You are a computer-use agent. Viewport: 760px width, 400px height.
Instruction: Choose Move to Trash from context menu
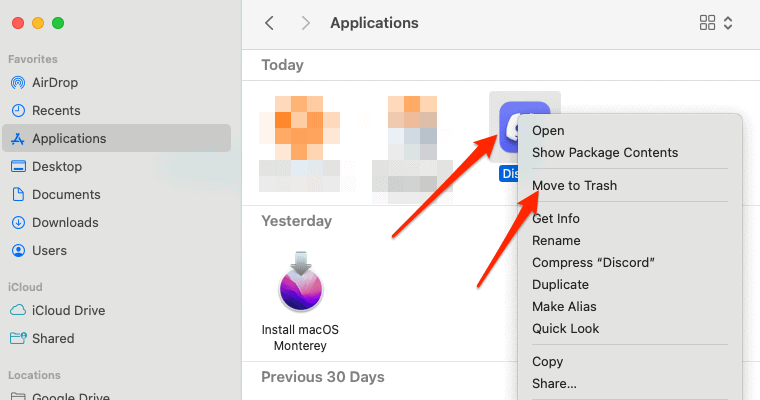pyautogui.click(x=574, y=186)
